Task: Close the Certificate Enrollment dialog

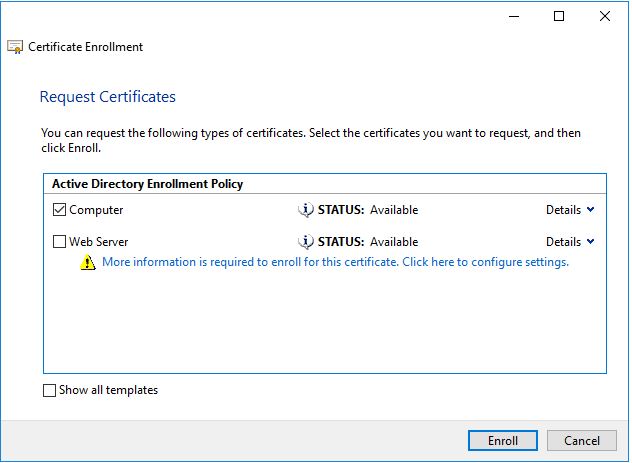Action: pyautogui.click(x=605, y=16)
